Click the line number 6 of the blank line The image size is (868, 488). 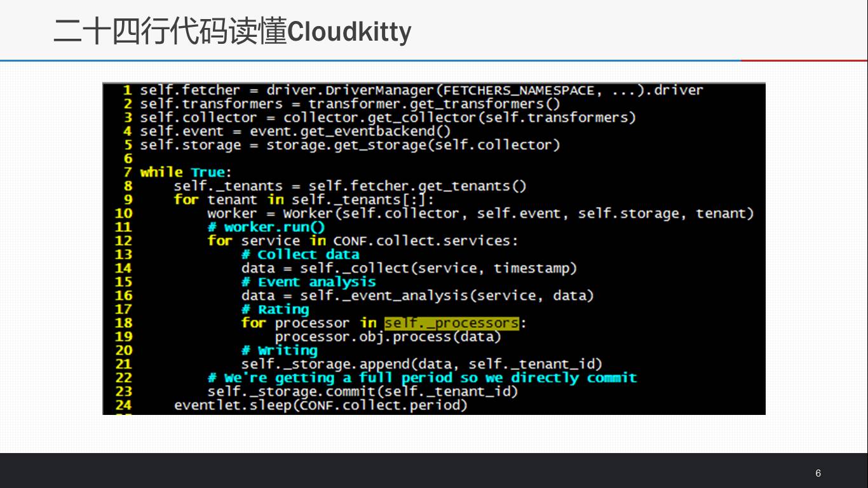[x=128, y=159]
